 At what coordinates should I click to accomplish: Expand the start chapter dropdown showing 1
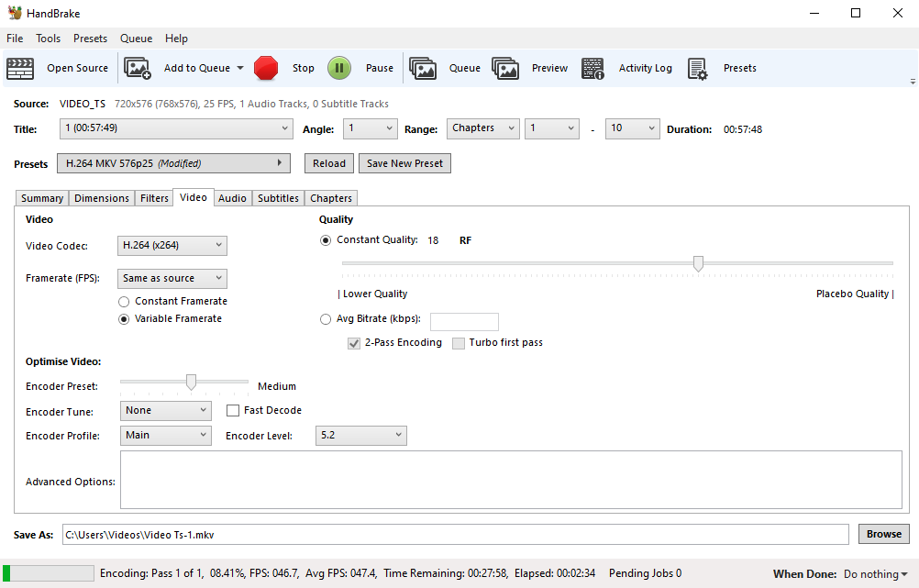coord(551,128)
